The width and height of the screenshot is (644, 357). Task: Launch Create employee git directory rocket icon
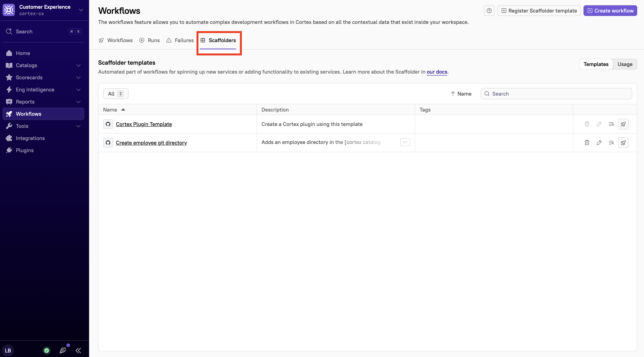(x=623, y=143)
